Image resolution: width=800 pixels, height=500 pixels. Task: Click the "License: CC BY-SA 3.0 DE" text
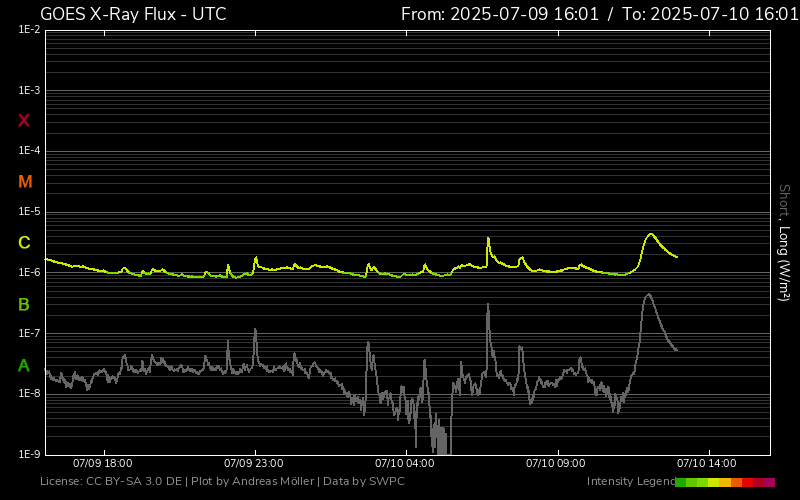[111, 481]
